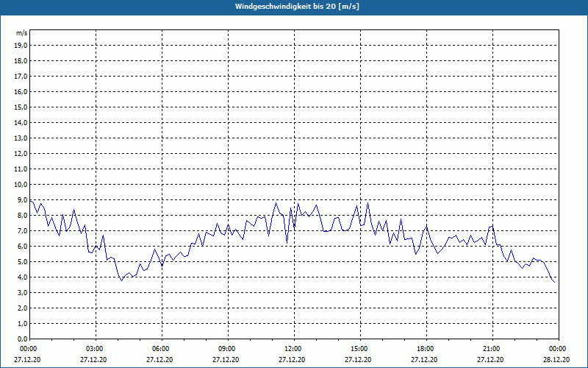
Task: Click the 2,0 y-axis label
Action: [x=23, y=308]
